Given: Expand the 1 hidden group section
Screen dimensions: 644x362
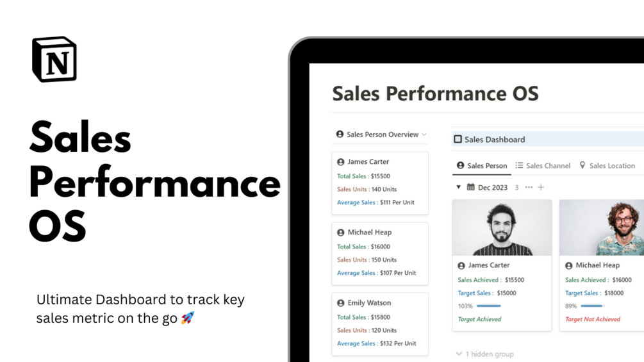Looking at the screenshot, I should point(485,354).
